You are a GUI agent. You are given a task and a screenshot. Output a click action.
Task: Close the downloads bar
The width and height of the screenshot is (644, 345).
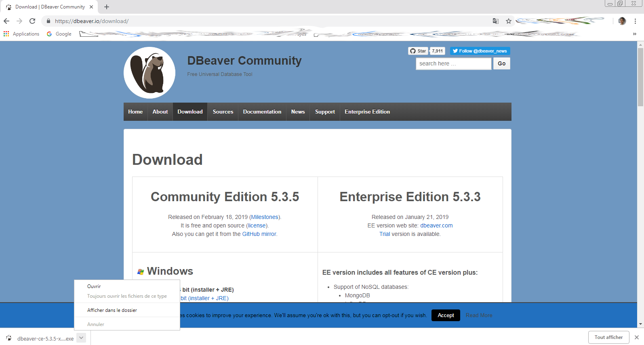(x=637, y=337)
